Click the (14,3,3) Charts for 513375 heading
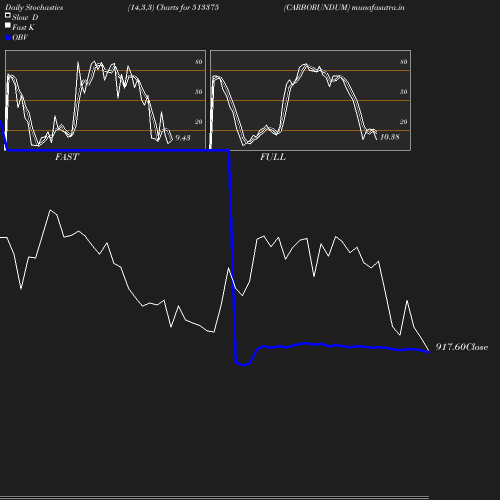The height and width of the screenshot is (500, 500). pos(173,7)
